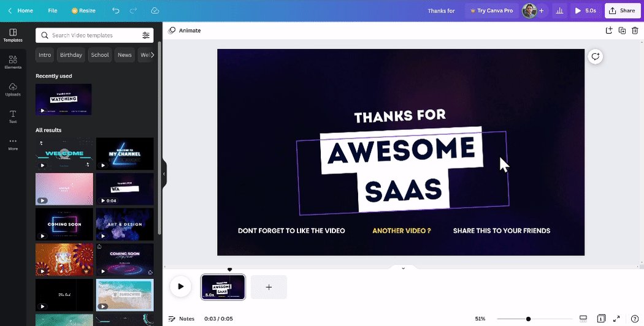Screen dimensions: 644x326
Task: Click the 51% zoom level
Action: tap(480, 319)
